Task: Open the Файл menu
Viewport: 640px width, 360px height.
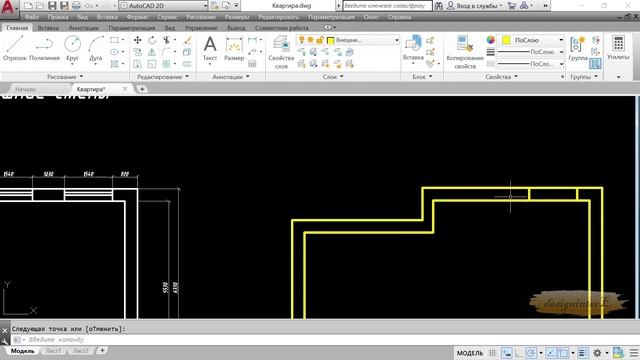Action: coord(31,17)
